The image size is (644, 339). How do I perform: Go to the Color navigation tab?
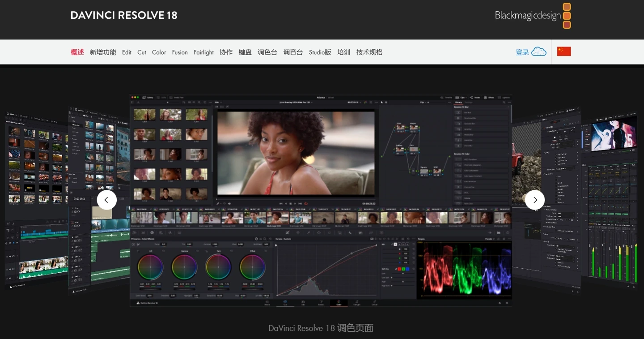click(x=159, y=52)
